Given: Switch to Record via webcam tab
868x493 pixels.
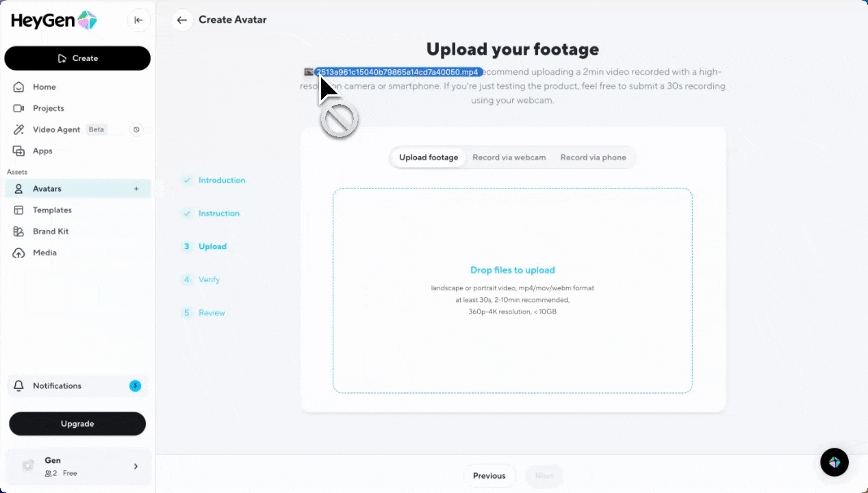Looking at the screenshot, I should tap(509, 157).
